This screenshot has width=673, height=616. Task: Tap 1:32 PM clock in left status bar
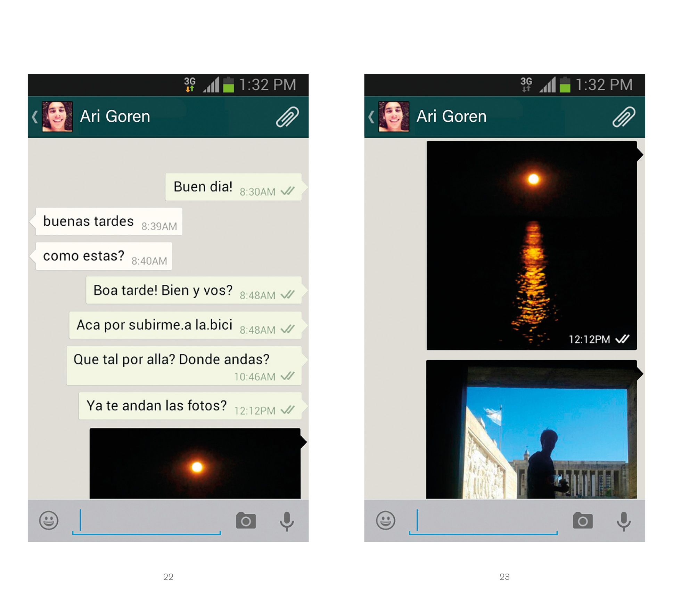[268, 85]
